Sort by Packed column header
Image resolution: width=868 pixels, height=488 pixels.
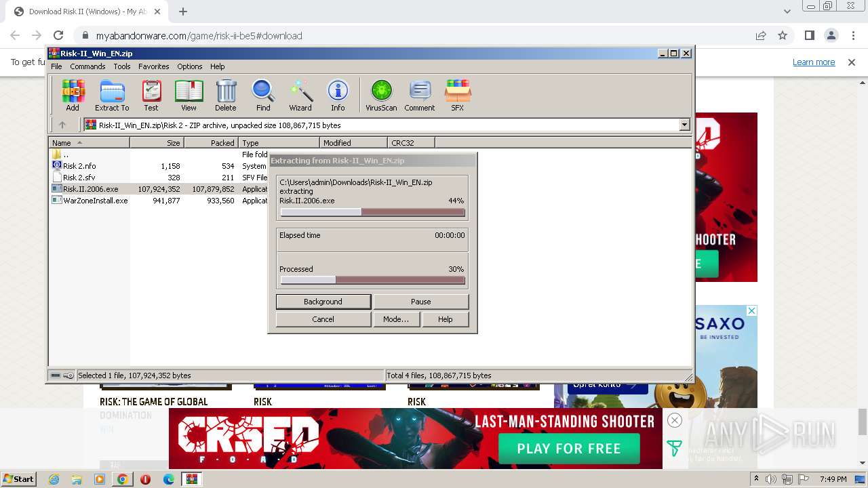[x=211, y=142]
